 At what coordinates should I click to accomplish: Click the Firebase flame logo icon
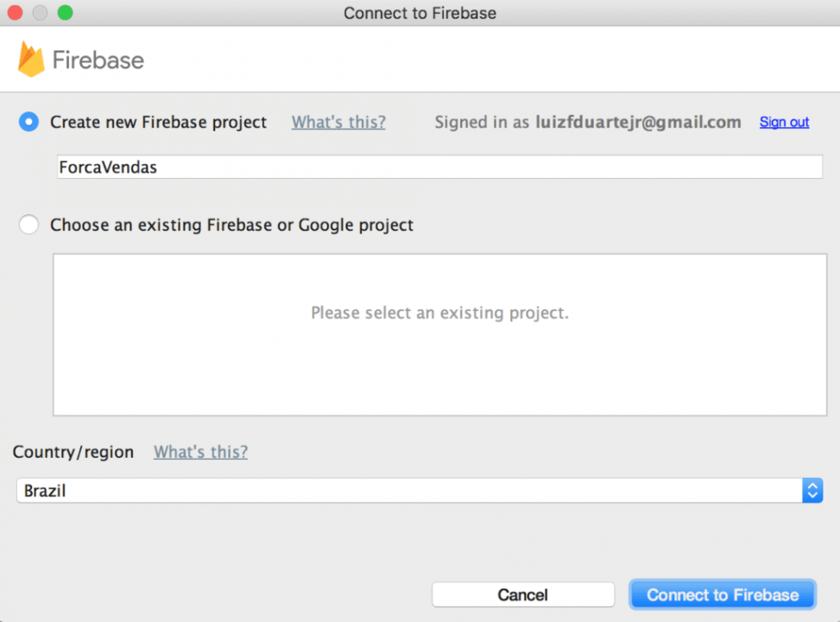tap(31, 59)
